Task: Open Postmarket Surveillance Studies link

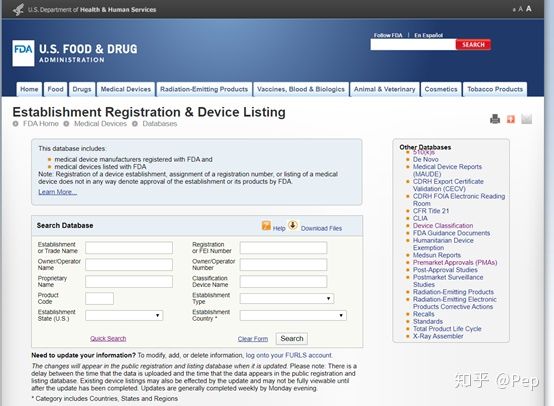Action: pyautogui.click(x=448, y=281)
